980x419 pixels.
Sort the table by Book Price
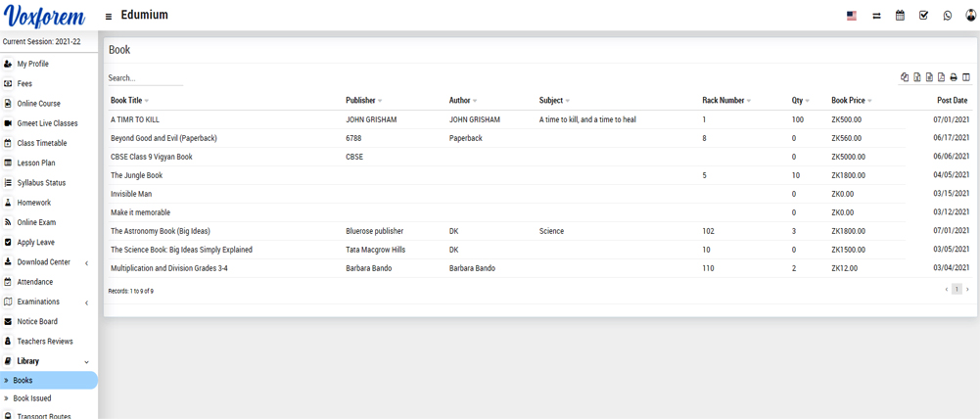[851, 101]
